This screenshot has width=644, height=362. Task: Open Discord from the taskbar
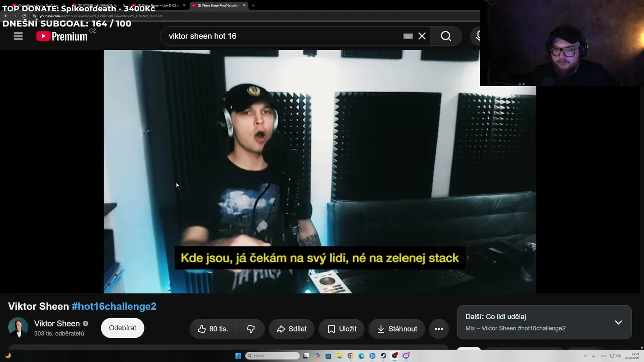(x=406, y=356)
